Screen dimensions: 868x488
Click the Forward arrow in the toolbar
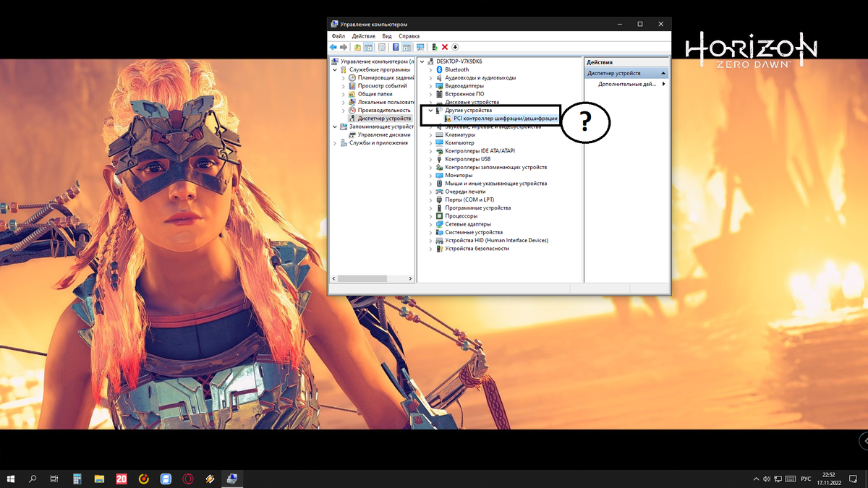[x=344, y=47]
